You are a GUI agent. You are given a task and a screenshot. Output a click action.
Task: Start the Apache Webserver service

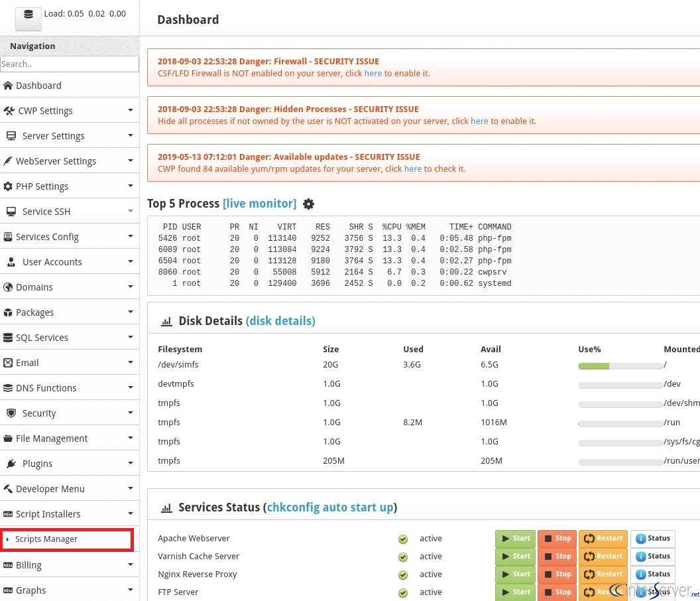pos(516,539)
